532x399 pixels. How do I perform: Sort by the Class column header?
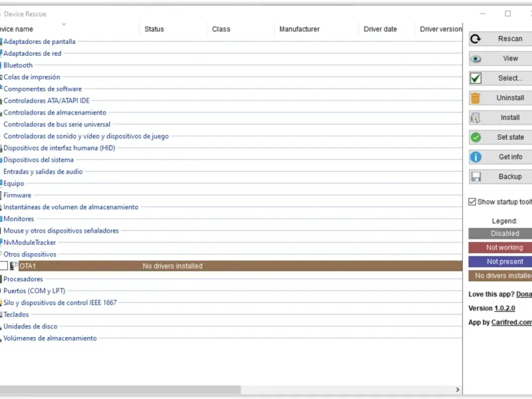tap(221, 29)
